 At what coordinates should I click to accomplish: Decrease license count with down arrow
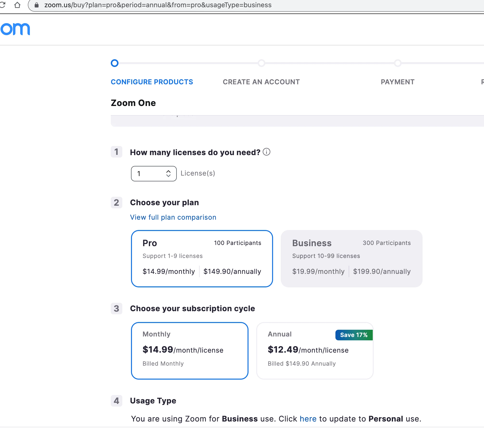168,176
